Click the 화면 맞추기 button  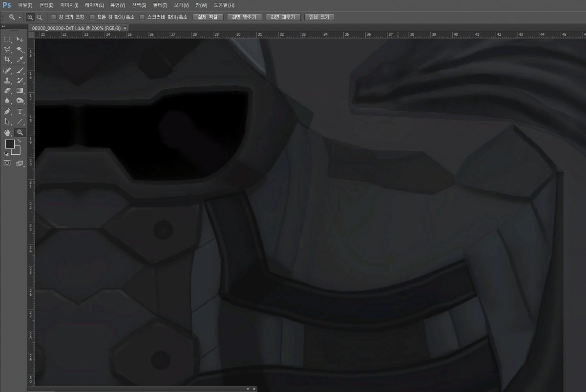[243, 17]
